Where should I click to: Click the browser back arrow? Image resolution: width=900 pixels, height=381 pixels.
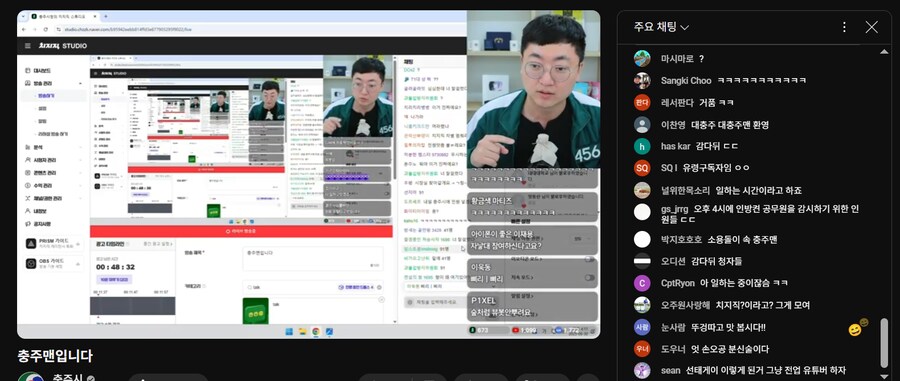(x=24, y=29)
